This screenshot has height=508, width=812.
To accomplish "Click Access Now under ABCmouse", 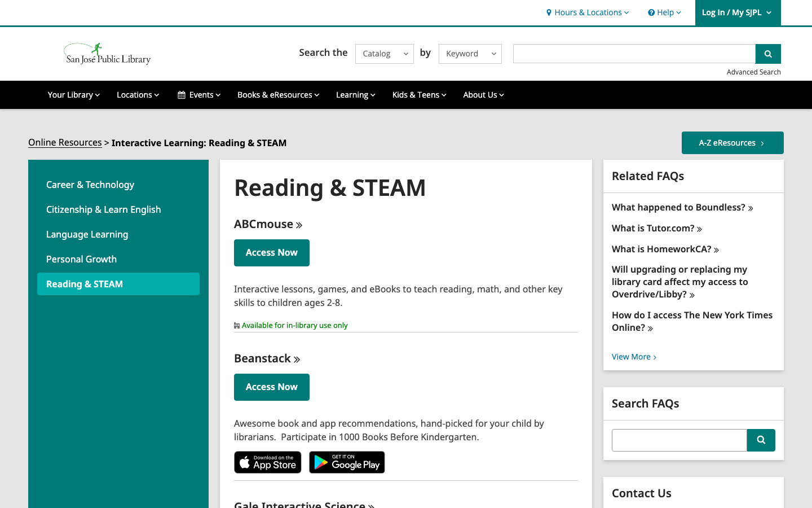I will click(272, 253).
